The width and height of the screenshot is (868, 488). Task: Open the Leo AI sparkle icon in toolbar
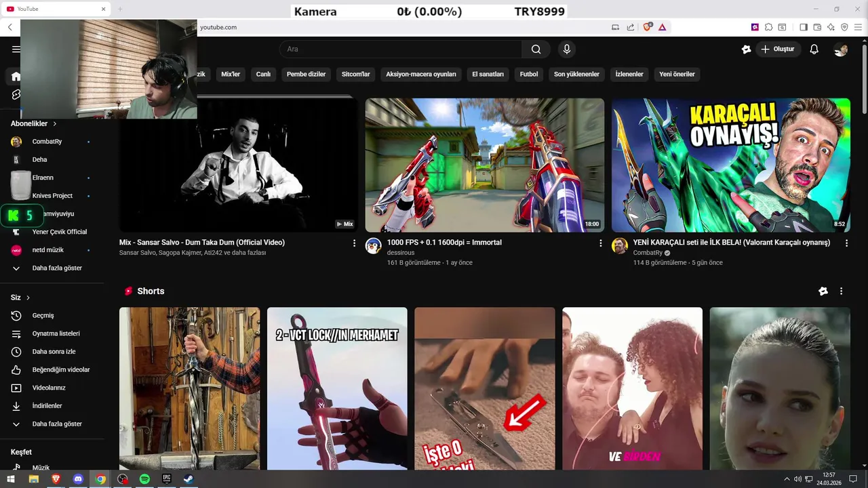(x=831, y=27)
